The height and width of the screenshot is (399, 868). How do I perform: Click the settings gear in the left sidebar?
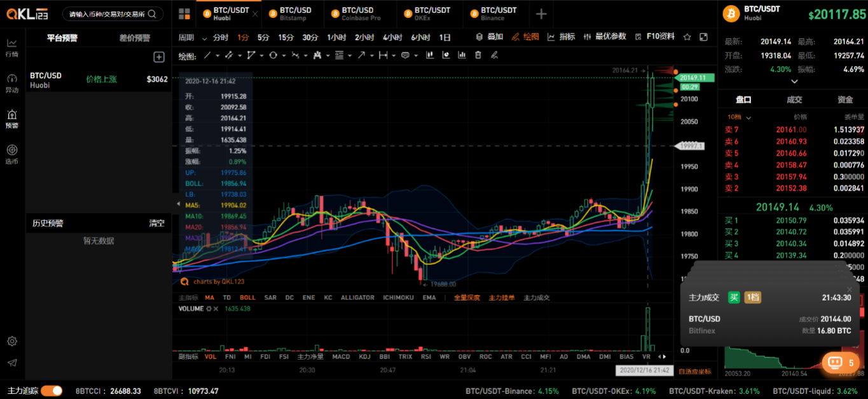coord(12,341)
